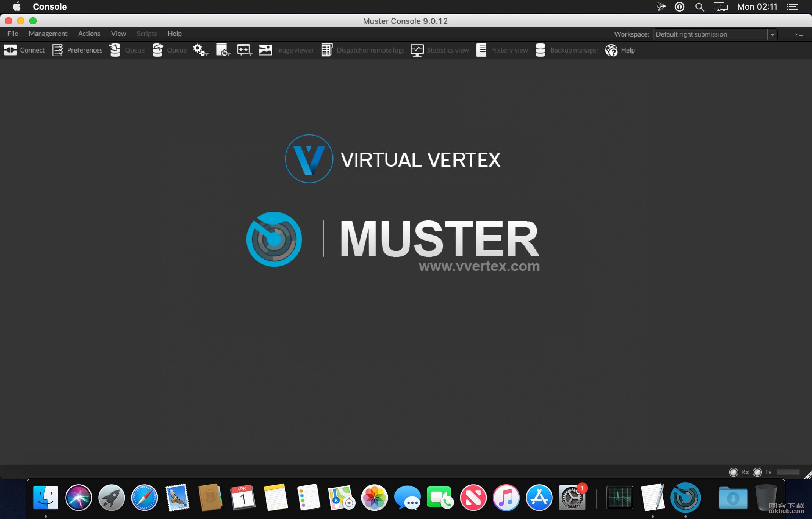Open the Image viewer

[286, 50]
